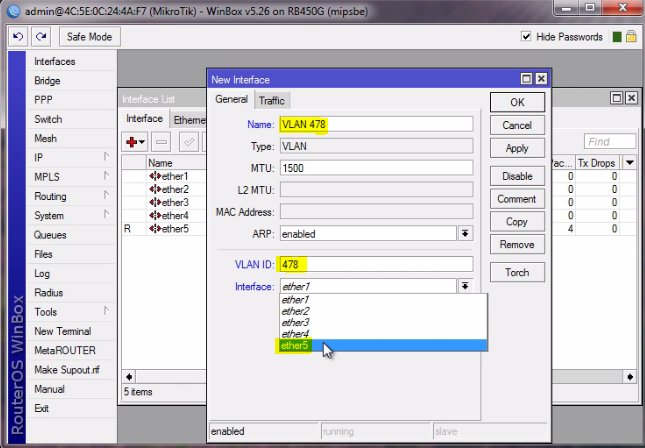Viewport: 645px width, 448px height.
Task: Open the column selector arrow after Tx Drops
Action: pyautogui.click(x=630, y=163)
